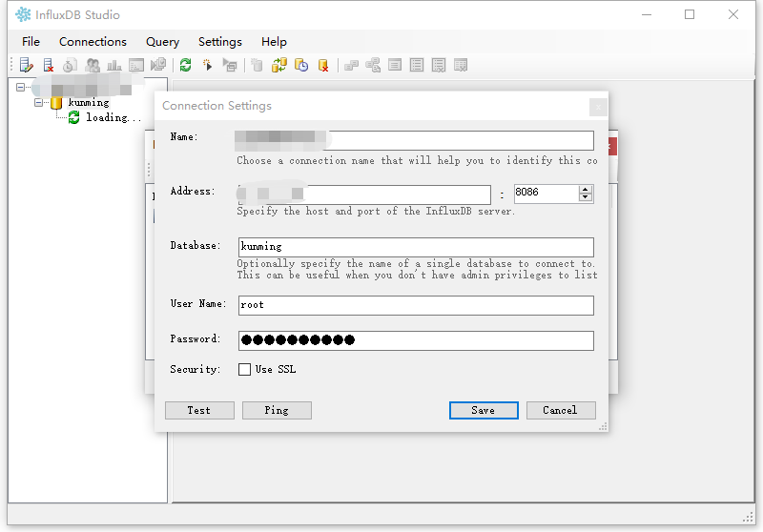763x532 pixels.
Task: Open the File menu
Action: coord(31,42)
